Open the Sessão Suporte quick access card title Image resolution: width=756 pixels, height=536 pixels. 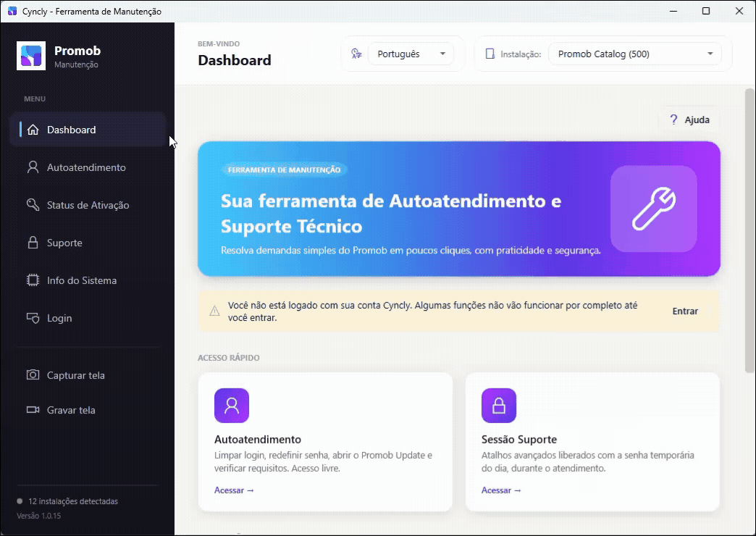(x=519, y=440)
